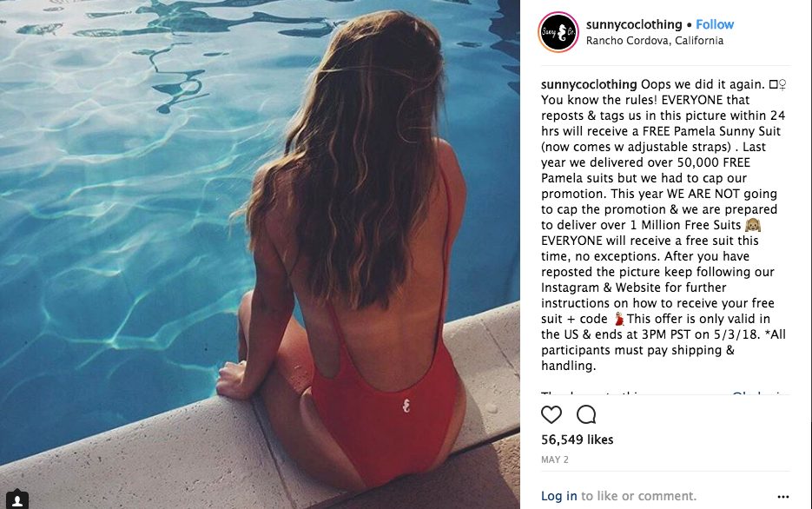This screenshot has width=812, height=509.
Task: Click the Log in link
Action: point(558,496)
